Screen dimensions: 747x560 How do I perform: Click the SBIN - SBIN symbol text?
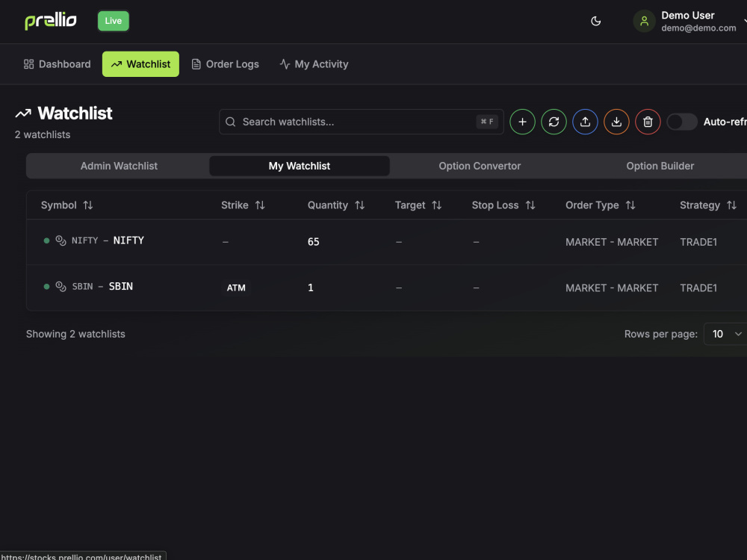pyautogui.click(x=102, y=287)
